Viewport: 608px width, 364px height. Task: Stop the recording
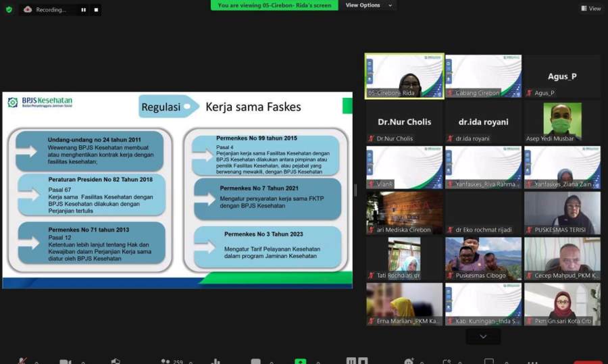pos(96,9)
